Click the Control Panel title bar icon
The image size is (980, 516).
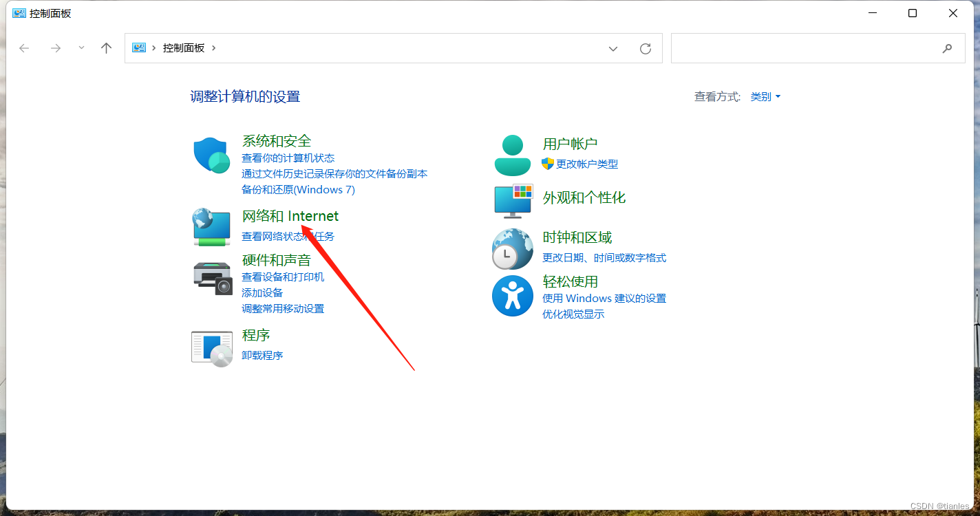(x=19, y=13)
